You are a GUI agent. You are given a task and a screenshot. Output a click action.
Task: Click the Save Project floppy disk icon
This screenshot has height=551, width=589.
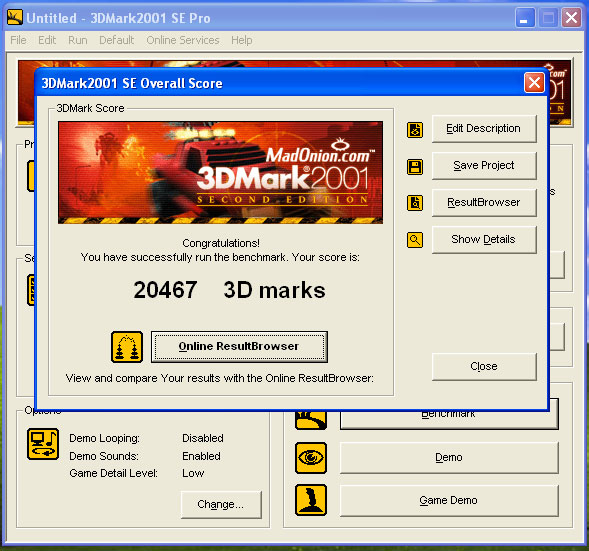pos(415,167)
